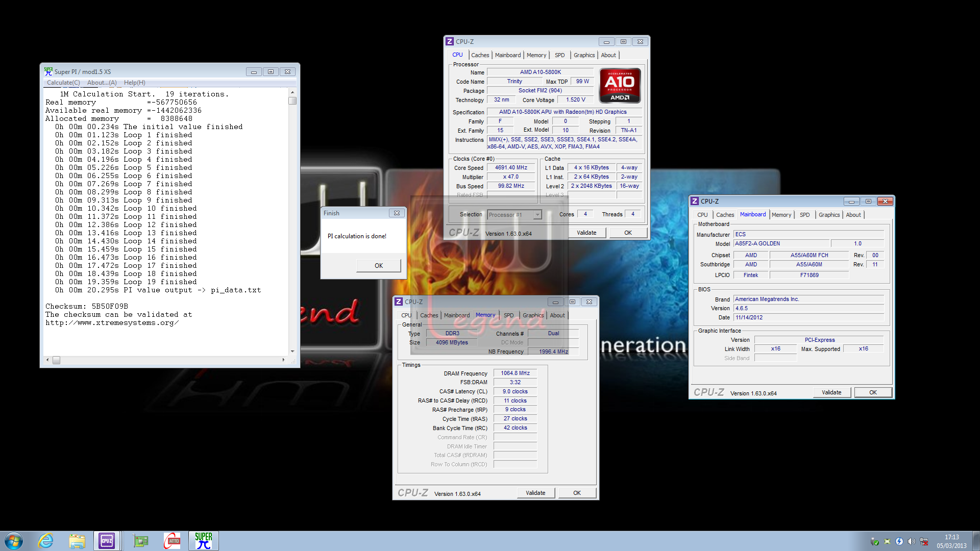Click BIOS date 11/14/2012
This screenshot has height=551, width=980.
pyautogui.click(x=808, y=317)
